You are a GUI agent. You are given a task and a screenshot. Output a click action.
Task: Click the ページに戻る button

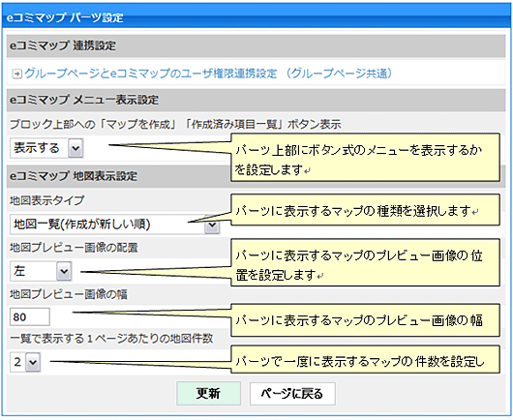(292, 394)
